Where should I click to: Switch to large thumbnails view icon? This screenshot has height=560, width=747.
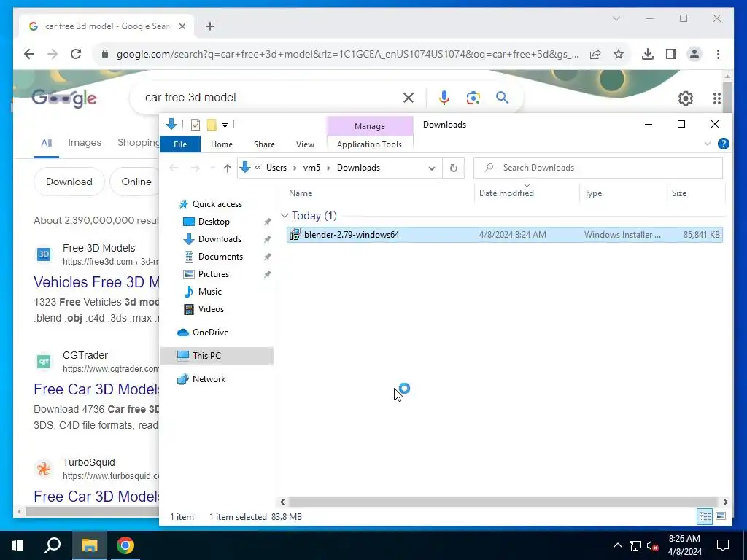pyautogui.click(x=721, y=516)
